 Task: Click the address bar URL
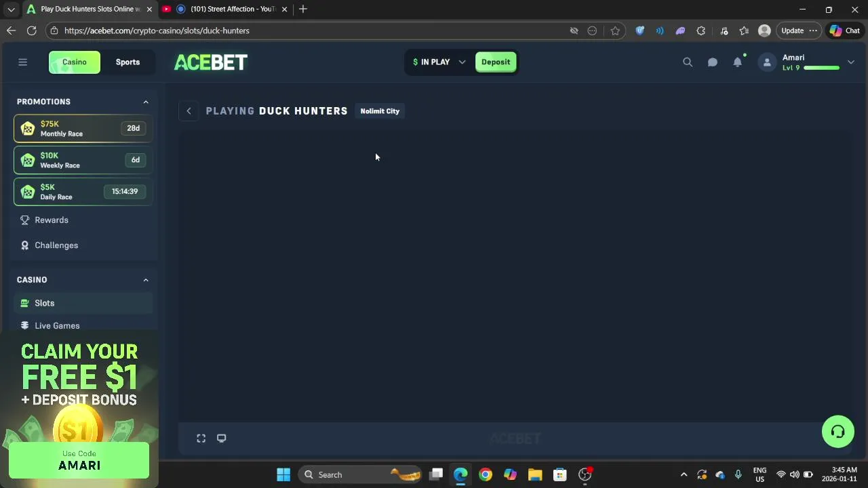pos(157,30)
